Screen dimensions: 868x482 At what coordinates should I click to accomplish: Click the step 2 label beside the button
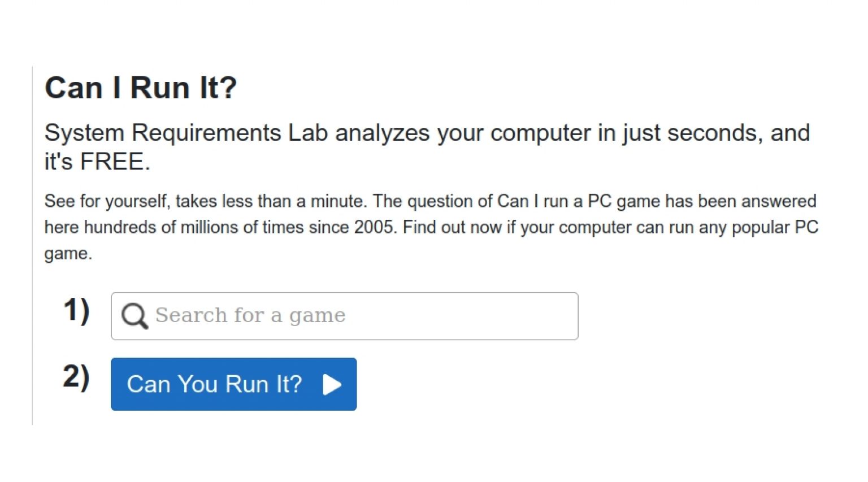tap(77, 377)
